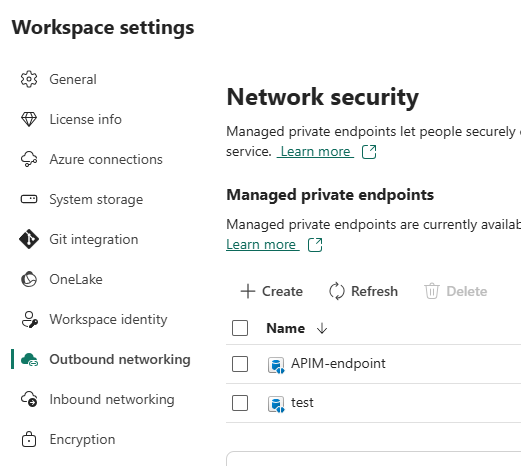521x466 pixels.
Task: Check the test row checkbox
Action: (x=240, y=403)
